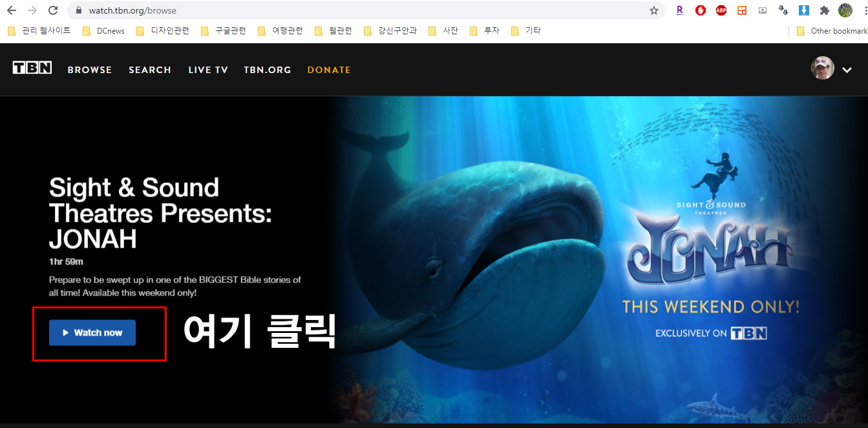Open the Other bookmarks folder
Image resolution: width=868 pixels, height=428 pixels.
(832, 30)
